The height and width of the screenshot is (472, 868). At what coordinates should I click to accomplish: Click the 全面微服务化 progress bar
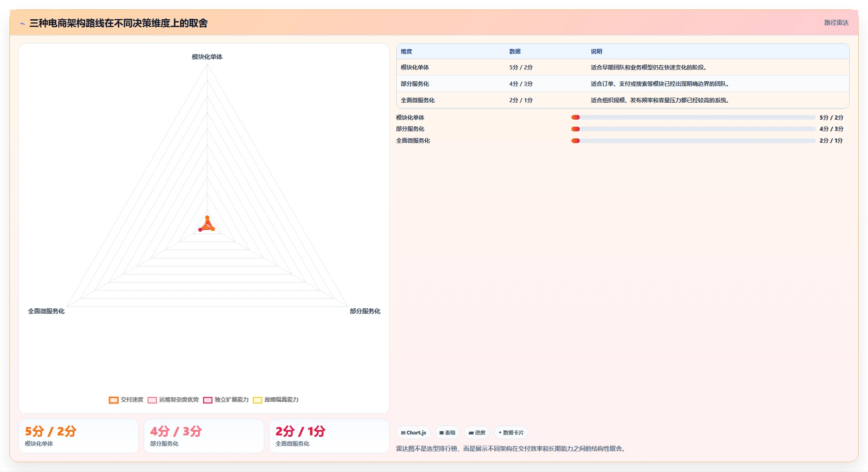[x=693, y=141]
